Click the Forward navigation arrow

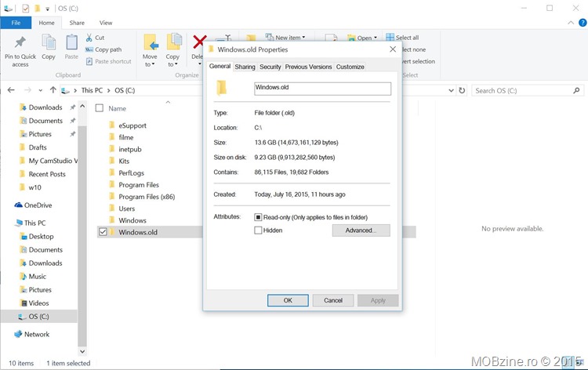pyautogui.click(x=27, y=90)
